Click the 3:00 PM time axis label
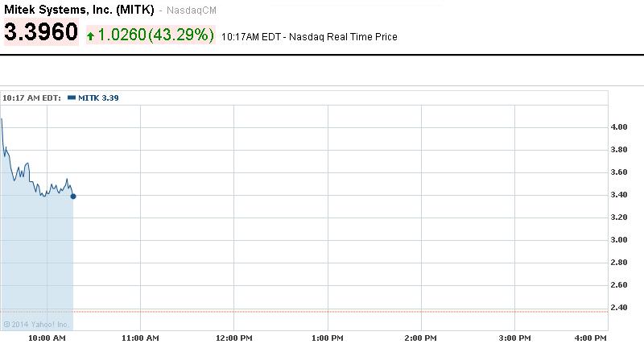This screenshot has height=344, width=644. pyautogui.click(x=515, y=337)
